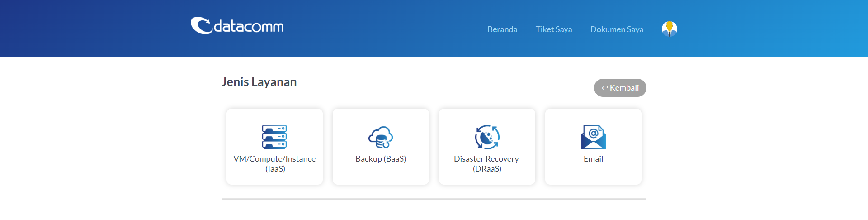This screenshot has height=220, width=868.
Task: Click empty area of Email card below label
Action: tap(593, 175)
